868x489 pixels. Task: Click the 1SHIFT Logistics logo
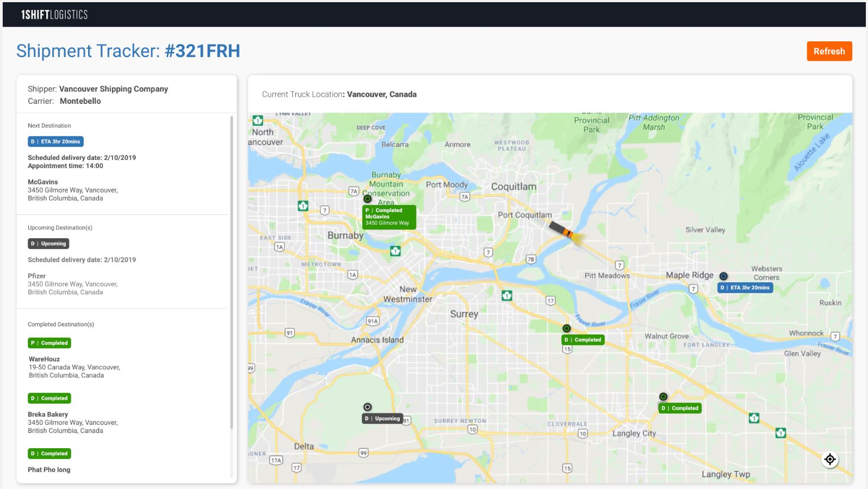[54, 15]
